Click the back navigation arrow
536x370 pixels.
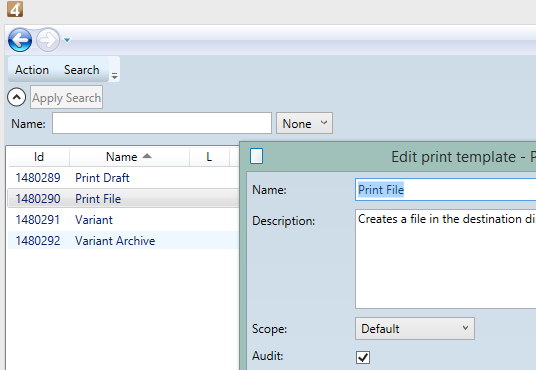[x=20, y=40]
